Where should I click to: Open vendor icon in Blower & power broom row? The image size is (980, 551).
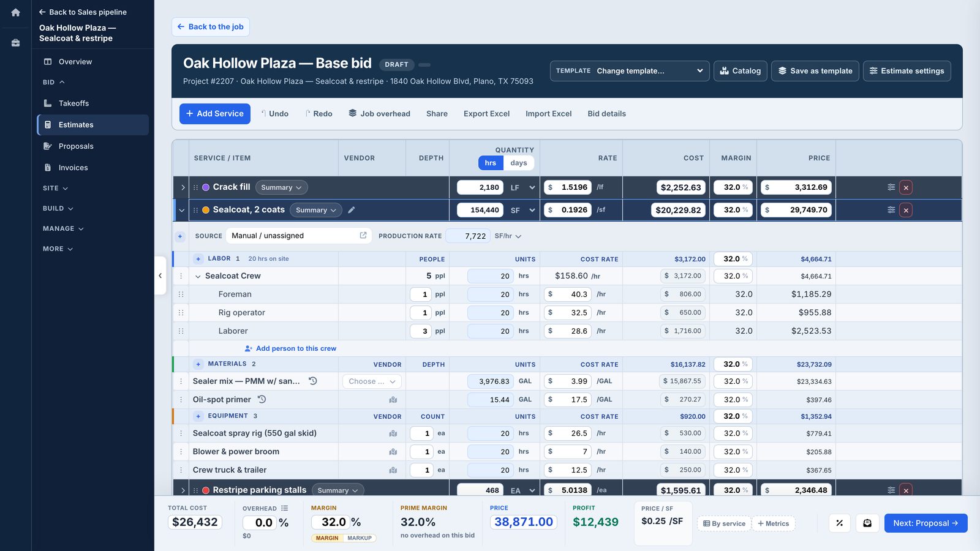(393, 452)
